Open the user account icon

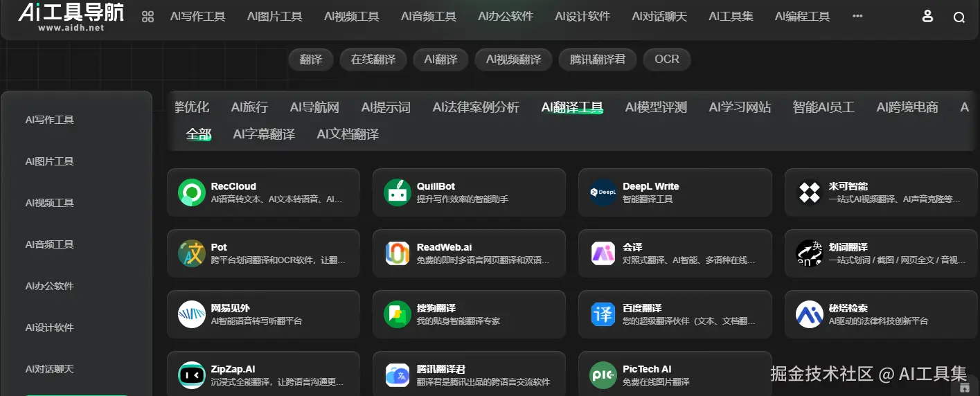click(928, 17)
